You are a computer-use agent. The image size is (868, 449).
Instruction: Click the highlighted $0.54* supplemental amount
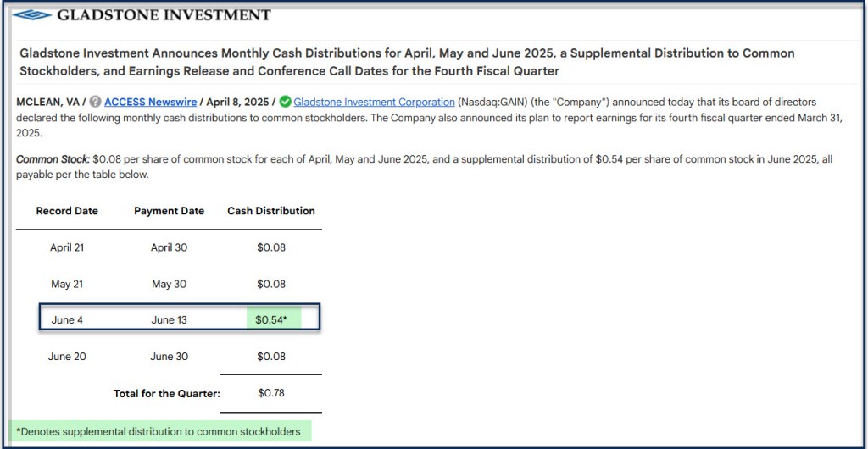pos(271,319)
